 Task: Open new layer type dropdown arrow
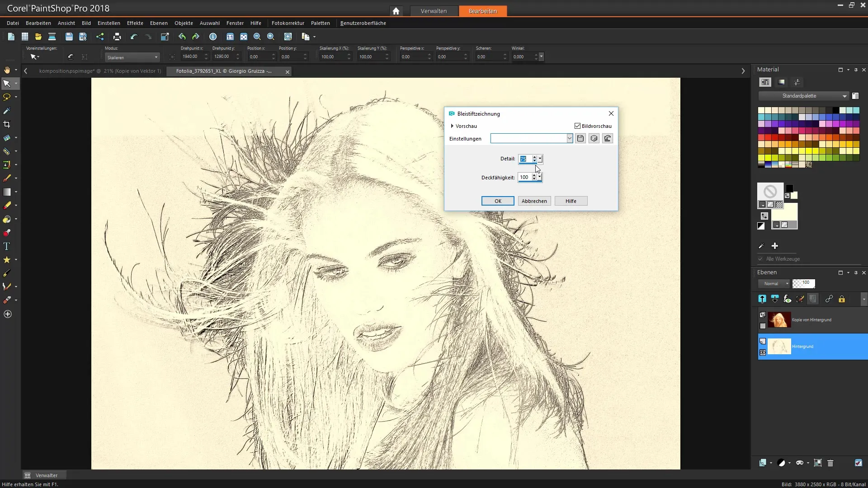point(771,463)
